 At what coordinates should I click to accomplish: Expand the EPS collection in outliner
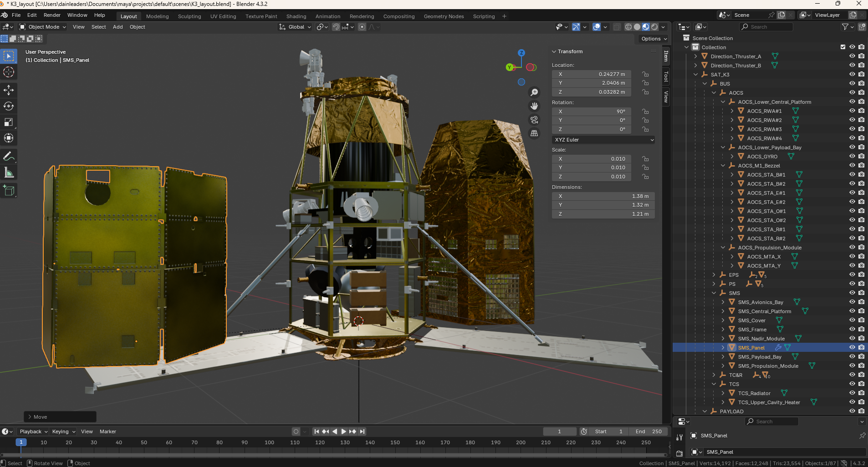(x=714, y=275)
